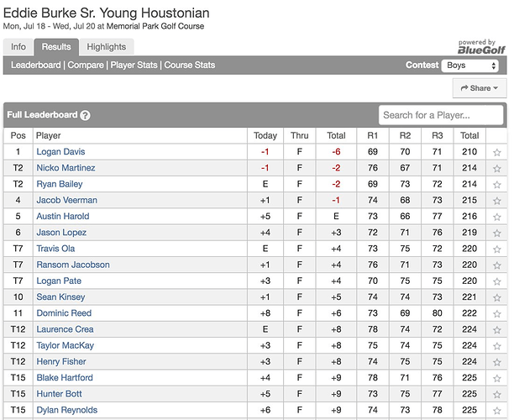This screenshot has width=514, height=420.
Task: Click the Search for a Player field
Action: pyautogui.click(x=441, y=115)
